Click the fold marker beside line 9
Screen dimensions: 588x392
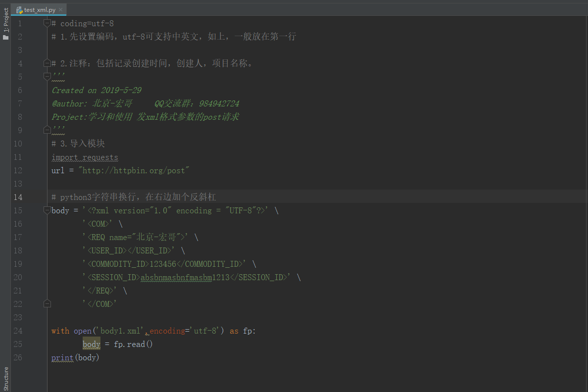point(47,130)
